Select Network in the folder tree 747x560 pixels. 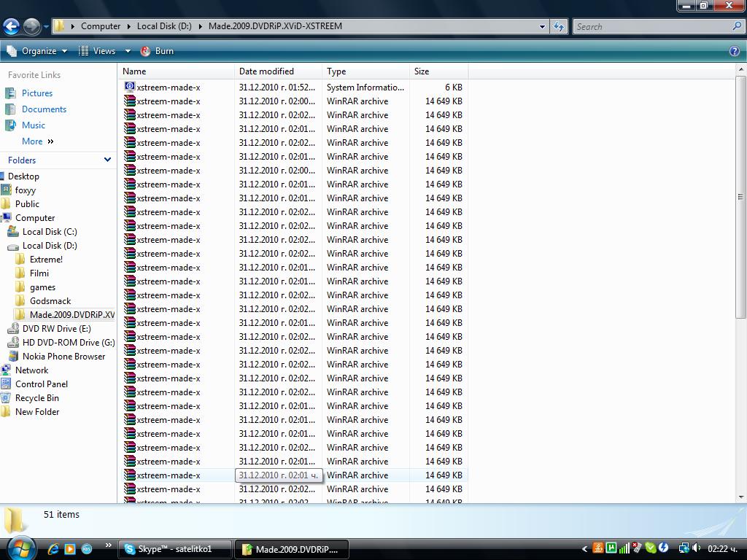(31, 370)
